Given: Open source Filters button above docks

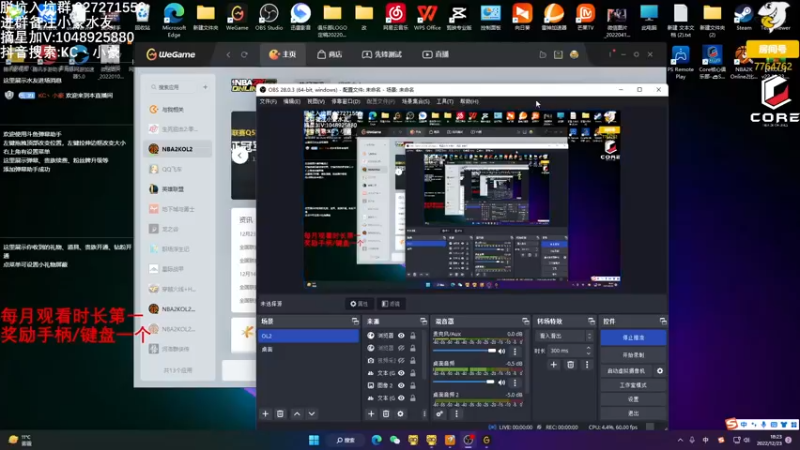Looking at the screenshot, I should tap(391, 304).
